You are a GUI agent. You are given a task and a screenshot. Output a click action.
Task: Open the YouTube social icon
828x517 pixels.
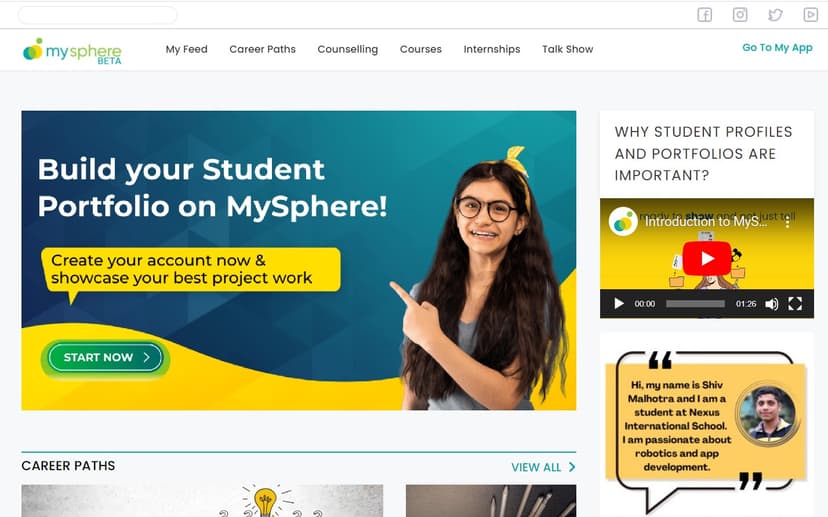(811, 15)
